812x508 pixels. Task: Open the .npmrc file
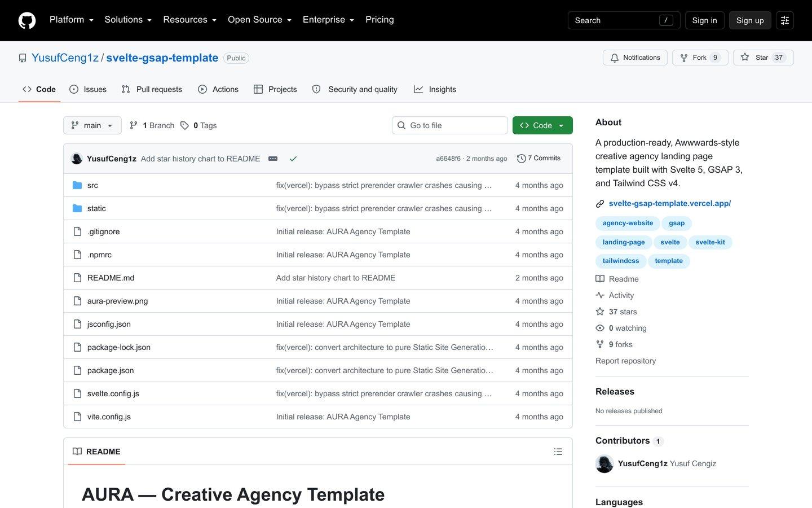[x=99, y=255]
